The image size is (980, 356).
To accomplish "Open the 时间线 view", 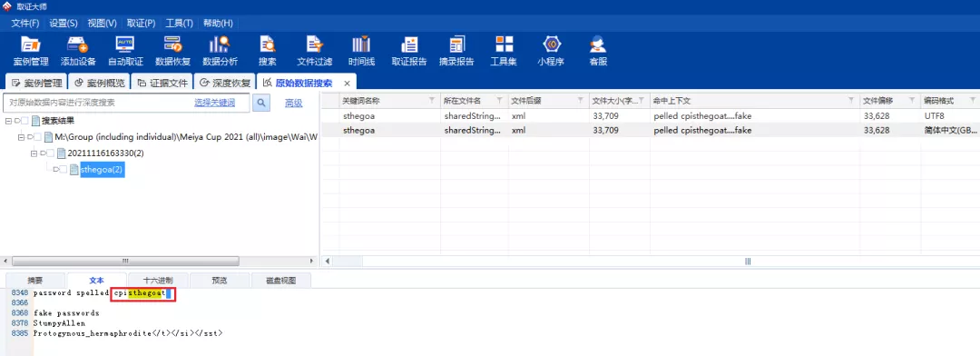I will point(361,51).
